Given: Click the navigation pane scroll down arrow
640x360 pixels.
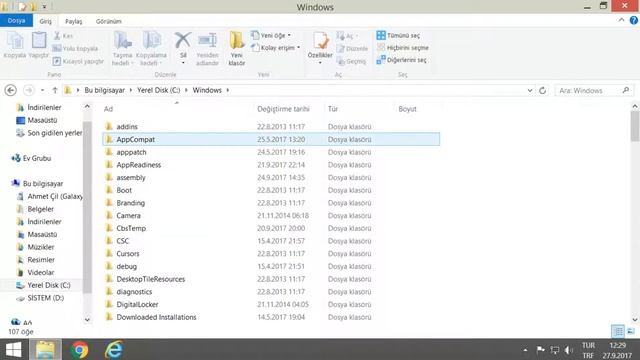Looking at the screenshot, I should pyautogui.click(x=87, y=320).
